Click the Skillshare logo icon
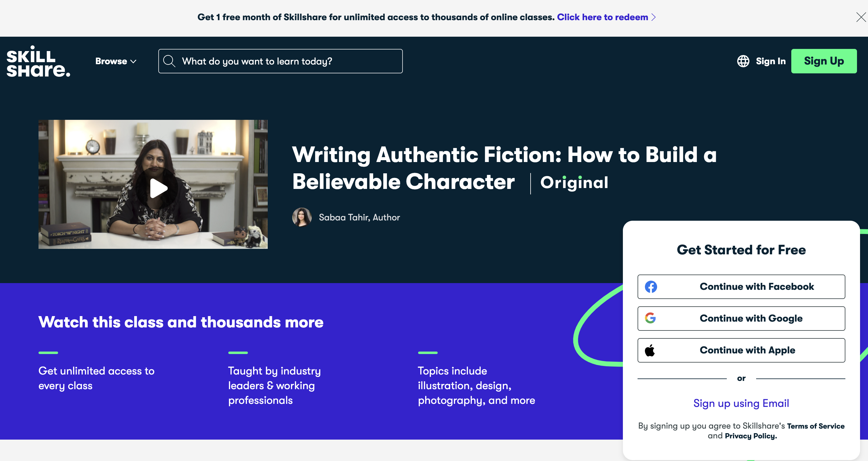This screenshot has width=868, height=461. pos(38,61)
